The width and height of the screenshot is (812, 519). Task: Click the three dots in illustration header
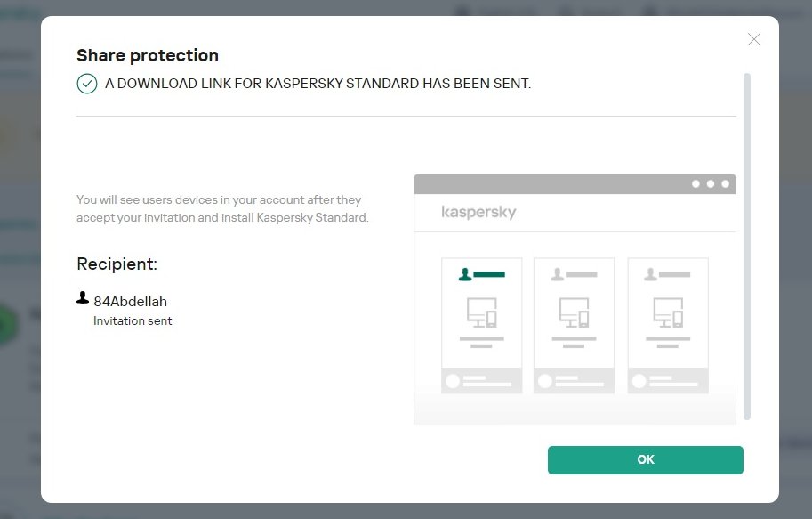pos(711,184)
